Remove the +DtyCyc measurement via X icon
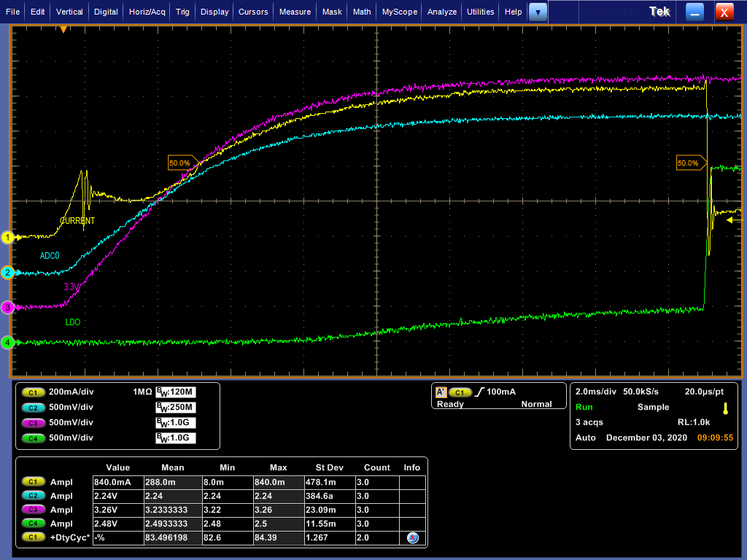This screenshot has height=560, width=747. [413, 537]
